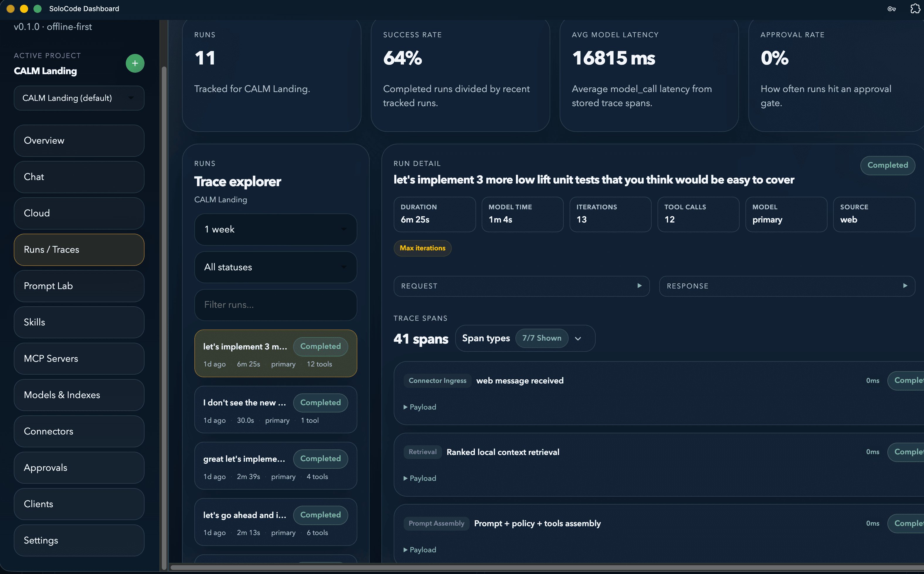Click the green plus add project button
The height and width of the screenshot is (574, 924).
135,63
